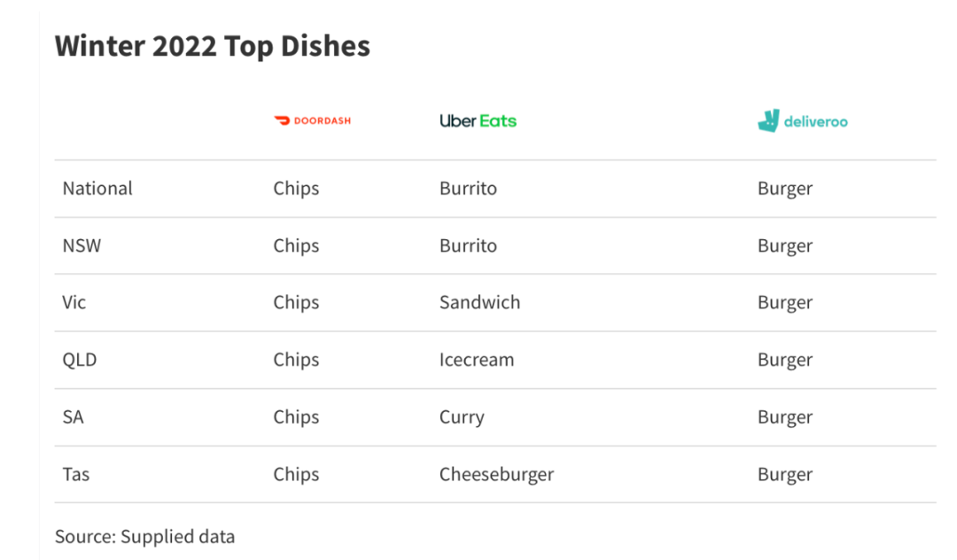
Task: Click the Cheeseburger cell for Tas
Action: 497,475
